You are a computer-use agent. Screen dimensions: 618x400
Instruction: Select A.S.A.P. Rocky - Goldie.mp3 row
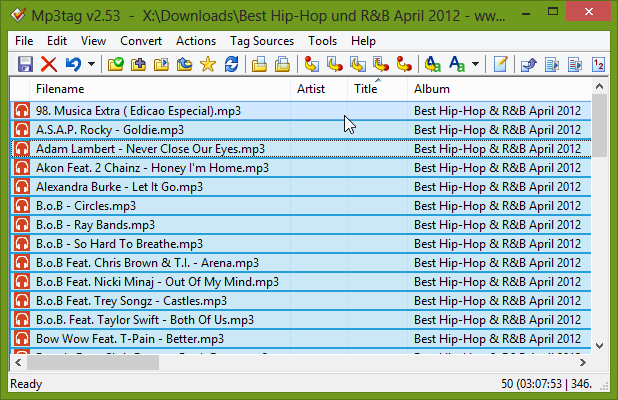(x=301, y=130)
